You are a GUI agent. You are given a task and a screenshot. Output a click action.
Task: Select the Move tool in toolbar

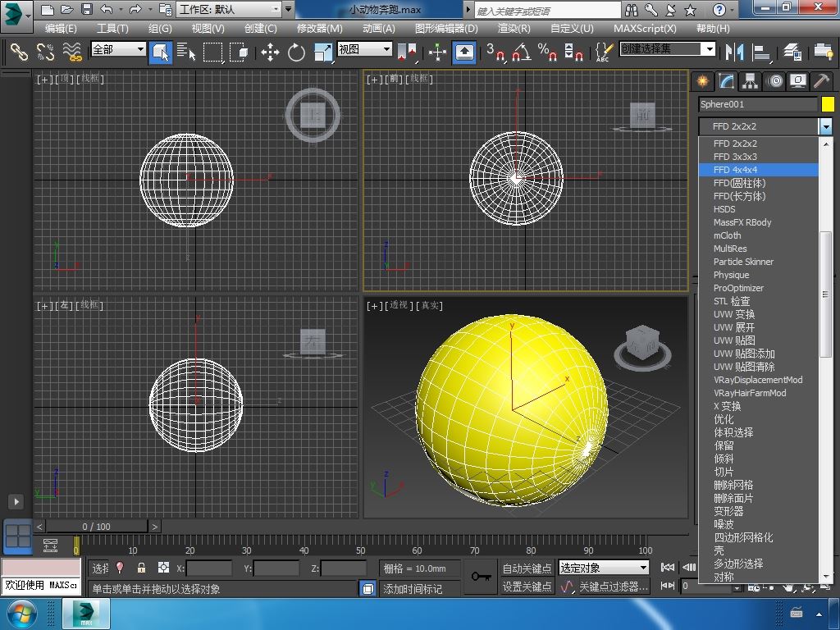tap(270, 52)
